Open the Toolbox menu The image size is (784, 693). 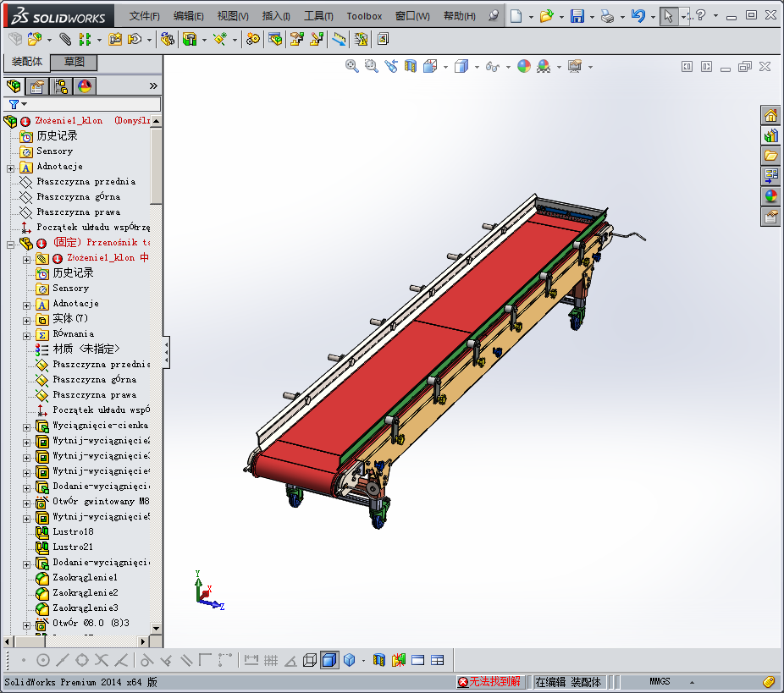pos(365,16)
